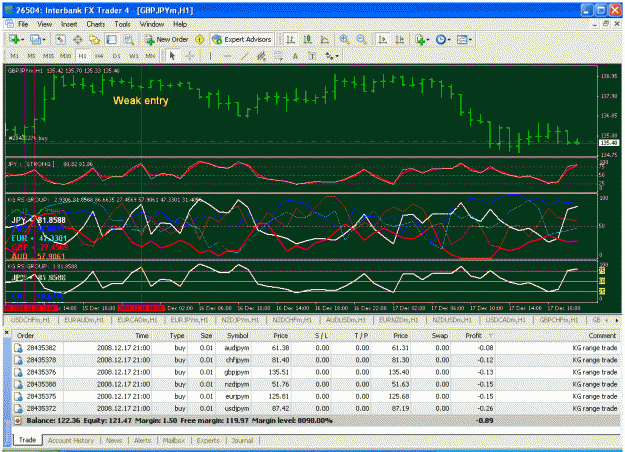
Task: Open the New Chart icon
Action: tap(14, 39)
